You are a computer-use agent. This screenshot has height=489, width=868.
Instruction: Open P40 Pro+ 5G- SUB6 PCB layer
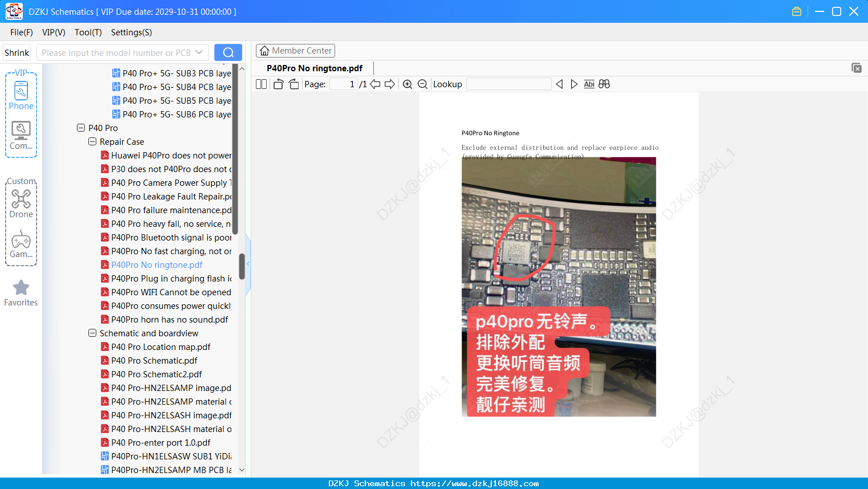[x=177, y=114]
